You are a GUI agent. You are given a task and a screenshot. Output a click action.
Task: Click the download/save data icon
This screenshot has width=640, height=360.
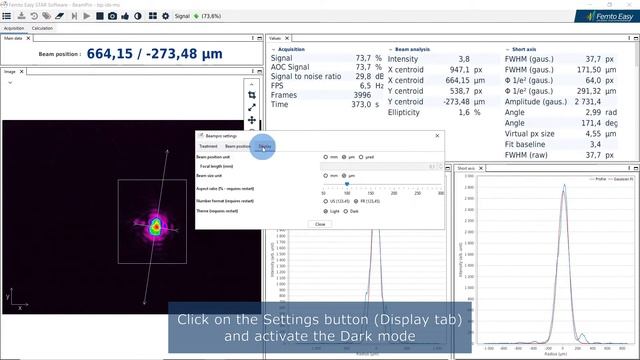pyautogui.click(x=21, y=16)
